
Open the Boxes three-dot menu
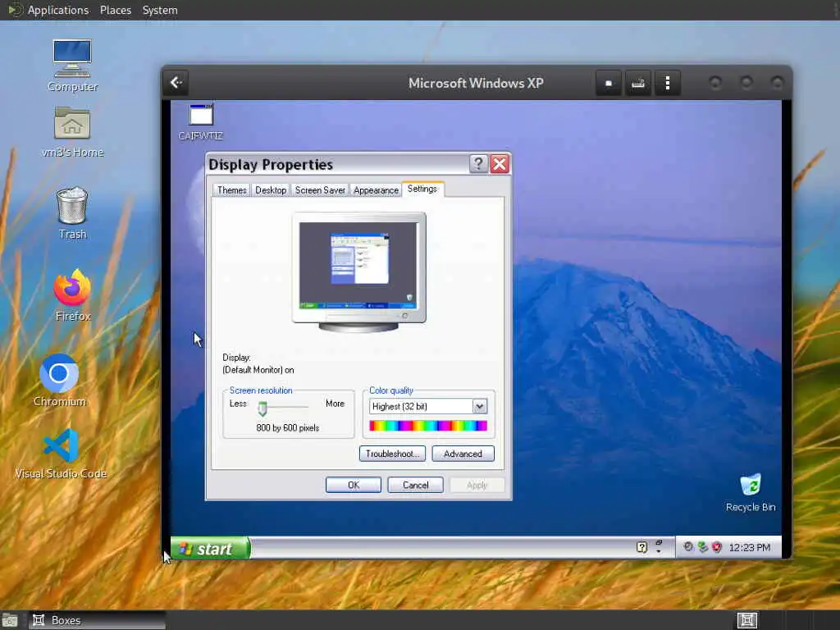[x=667, y=83]
